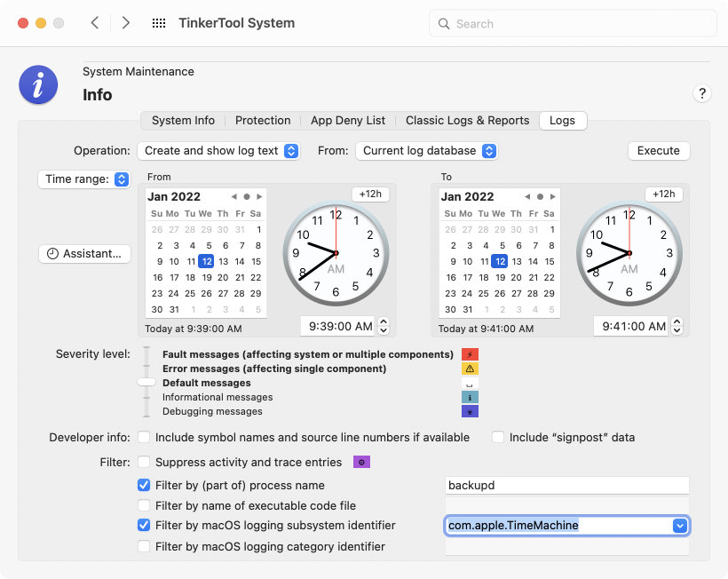The image size is (728, 579).
Task: Click the Execute button
Action: tap(659, 151)
